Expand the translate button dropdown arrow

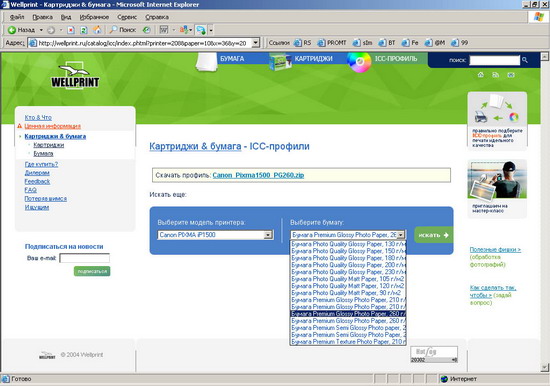pyautogui.click(x=190, y=30)
